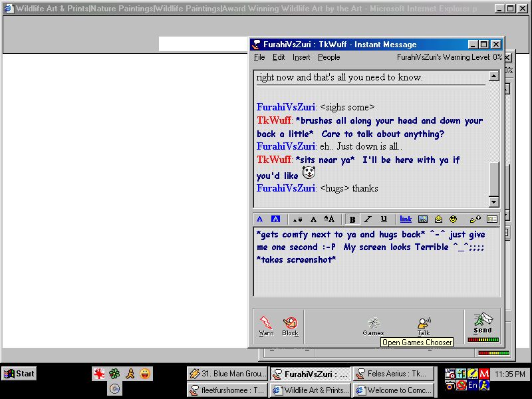532x399 pixels.
Task: Toggle larger font size
Action: [328, 219]
